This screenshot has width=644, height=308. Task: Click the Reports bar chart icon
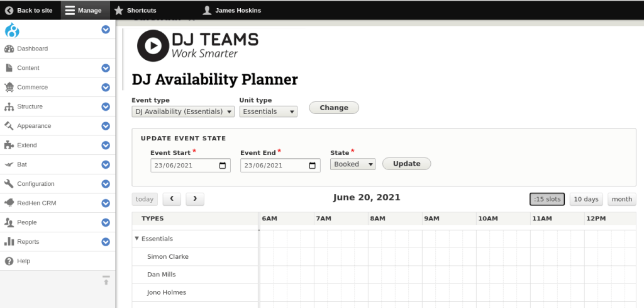[x=9, y=241]
